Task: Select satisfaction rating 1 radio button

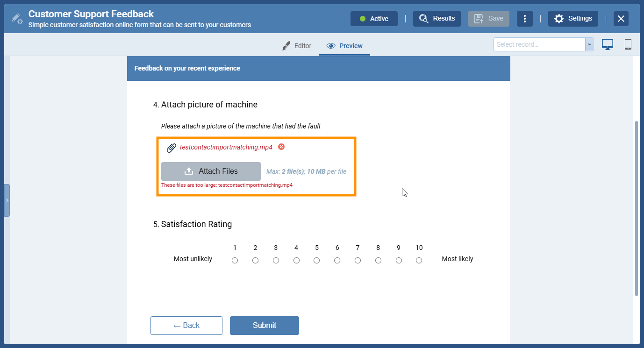Action: coord(235,260)
